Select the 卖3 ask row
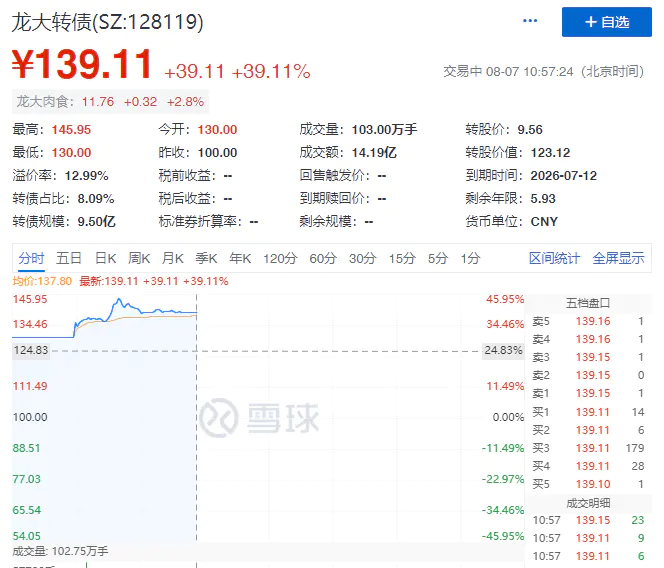 (x=588, y=357)
